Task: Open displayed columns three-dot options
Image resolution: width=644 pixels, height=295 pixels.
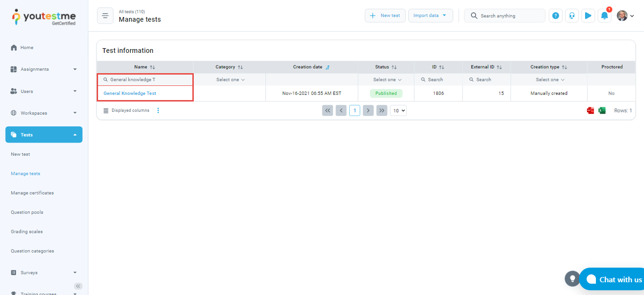Action: 158,110
